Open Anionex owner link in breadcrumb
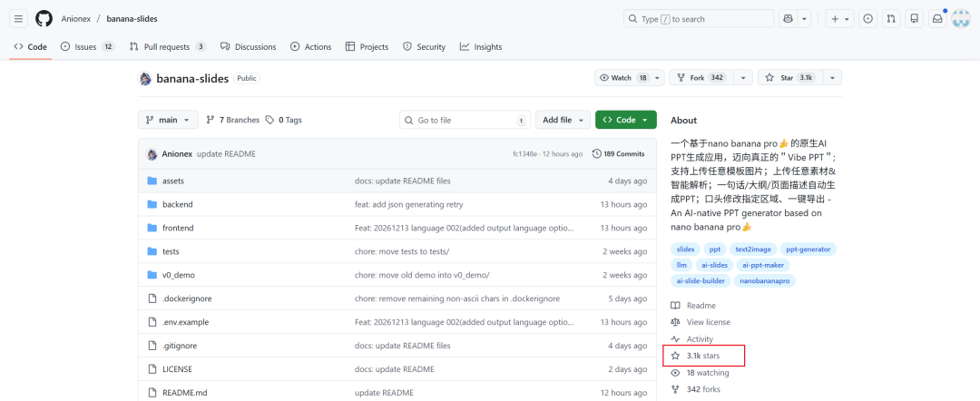Viewport: 980px width, 401px height. pyautogui.click(x=75, y=19)
